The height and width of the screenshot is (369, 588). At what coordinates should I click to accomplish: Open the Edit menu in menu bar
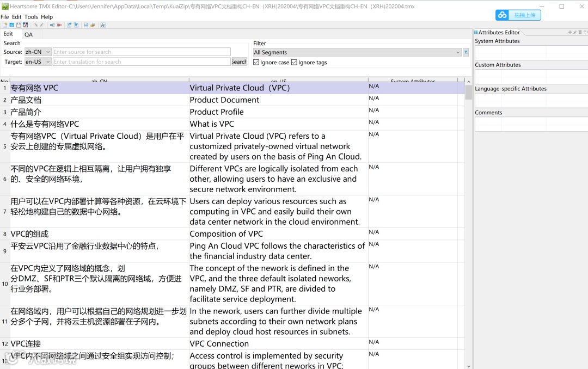coord(16,17)
